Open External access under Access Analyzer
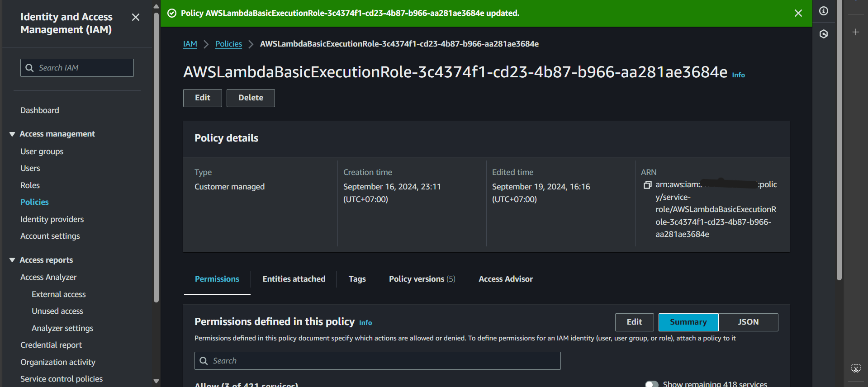The width and height of the screenshot is (868, 387). coord(58,294)
